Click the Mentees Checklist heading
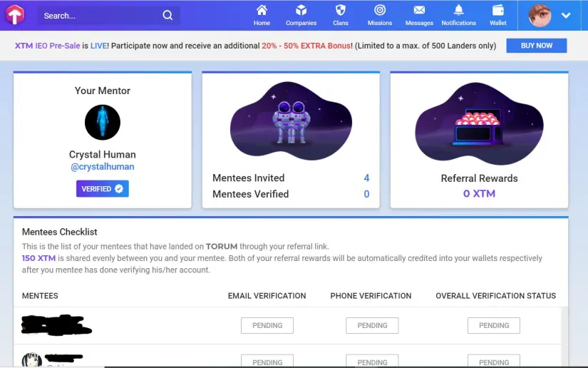This screenshot has width=588, height=368. point(59,232)
